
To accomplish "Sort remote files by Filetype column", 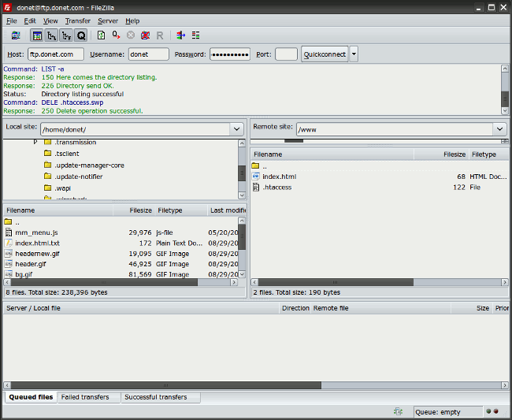I will click(488, 154).
